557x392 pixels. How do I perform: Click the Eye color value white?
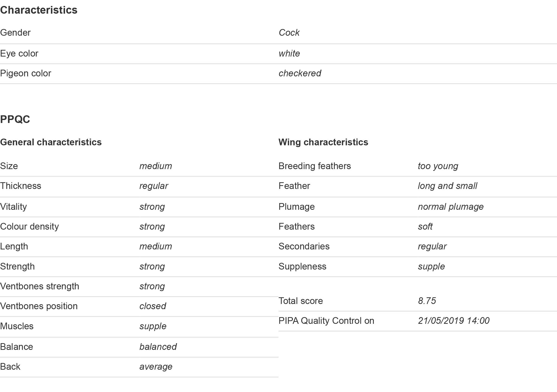289,53
